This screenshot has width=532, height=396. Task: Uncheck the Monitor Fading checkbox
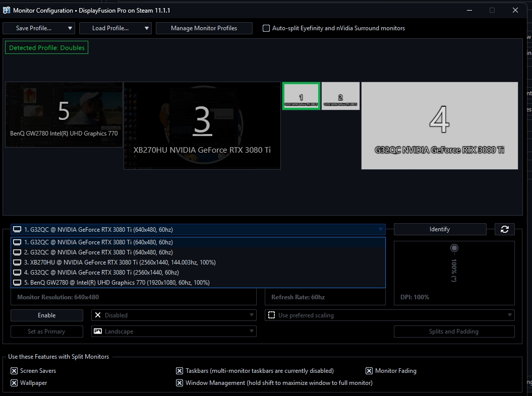point(369,371)
